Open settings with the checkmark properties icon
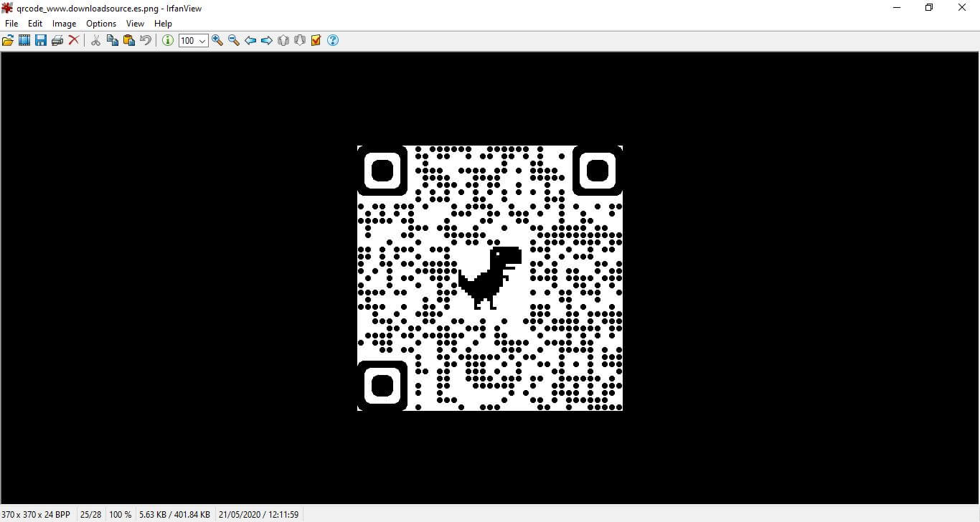This screenshot has height=522, width=980. click(x=316, y=41)
